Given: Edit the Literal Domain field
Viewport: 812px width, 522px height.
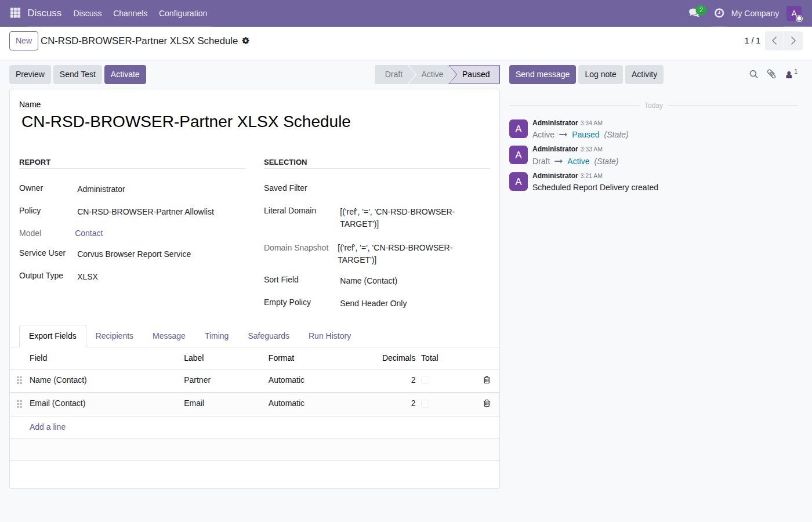Looking at the screenshot, I should (x=414, y=217).
